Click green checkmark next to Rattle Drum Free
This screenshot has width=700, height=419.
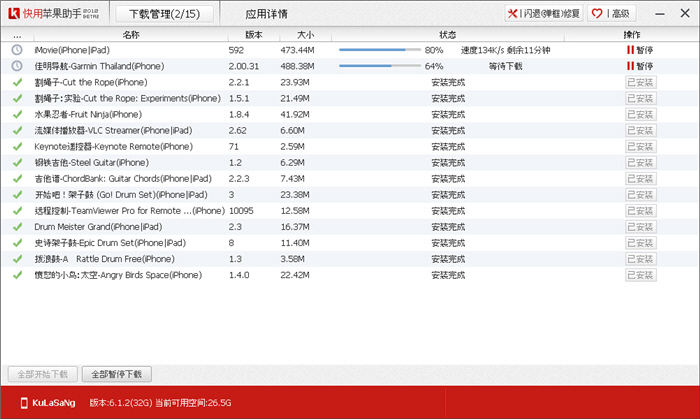click(17, 259)
